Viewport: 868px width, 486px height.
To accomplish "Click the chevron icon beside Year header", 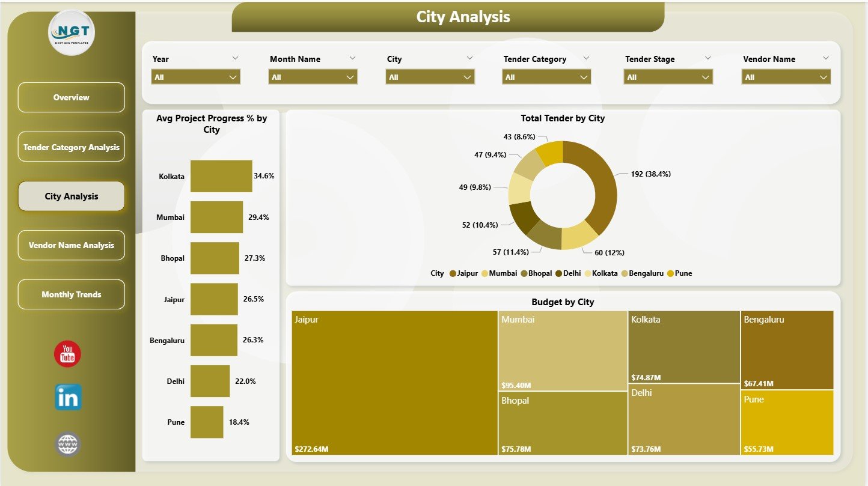I will point(235,58).
